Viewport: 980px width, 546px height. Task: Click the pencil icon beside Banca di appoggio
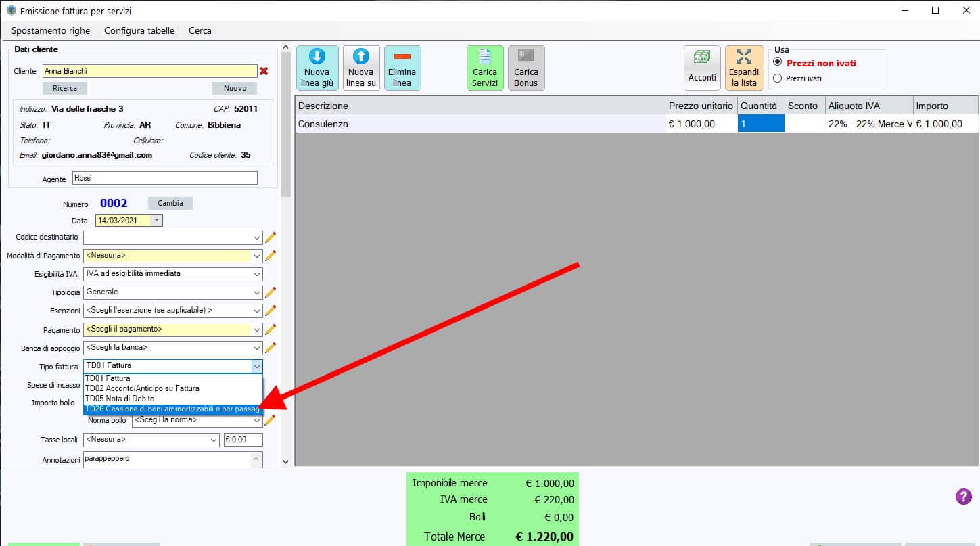271,348
